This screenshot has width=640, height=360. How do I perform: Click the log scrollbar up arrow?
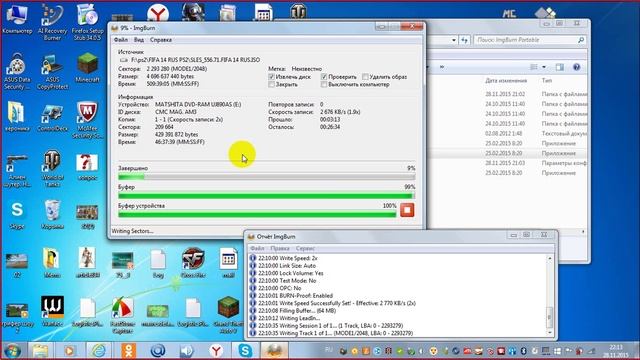549,258
